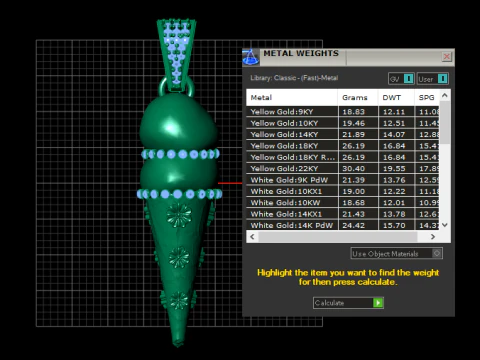The height and width of the screenshot is (360, 480).
Task: Click the upper row of blue gems
Action: point(180,154)
